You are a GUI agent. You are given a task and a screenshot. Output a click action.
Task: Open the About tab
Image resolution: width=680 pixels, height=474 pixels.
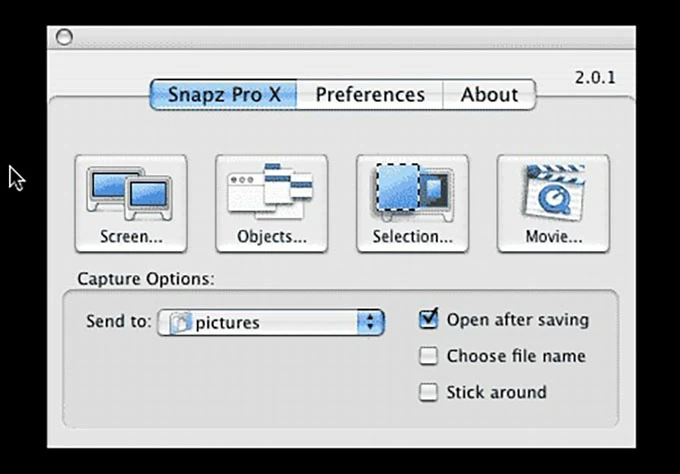pyautogui.click(x=489, y=95)
